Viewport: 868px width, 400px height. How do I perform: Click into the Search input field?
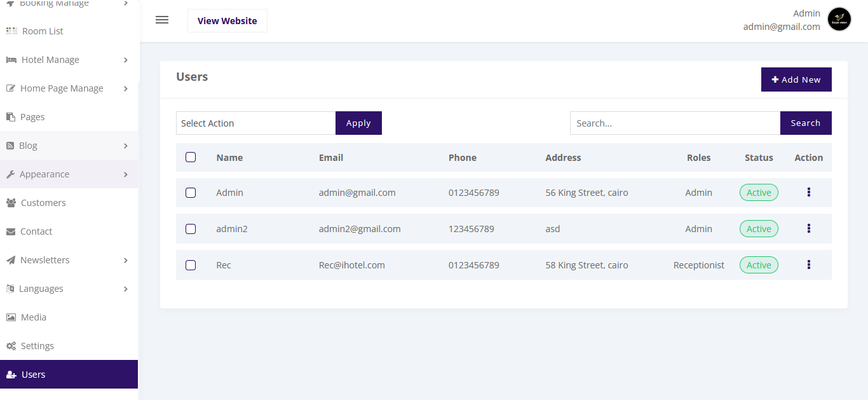674,123
